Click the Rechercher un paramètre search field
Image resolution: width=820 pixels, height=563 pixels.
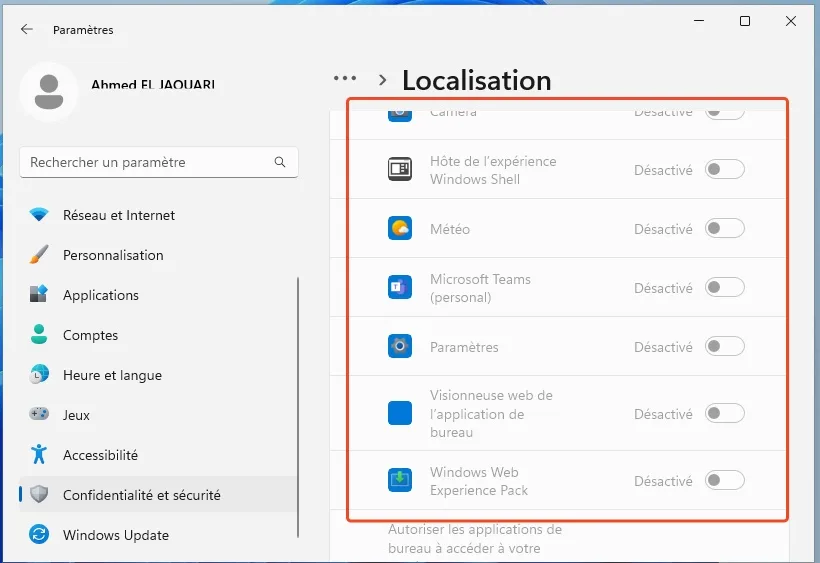point(159,162)
